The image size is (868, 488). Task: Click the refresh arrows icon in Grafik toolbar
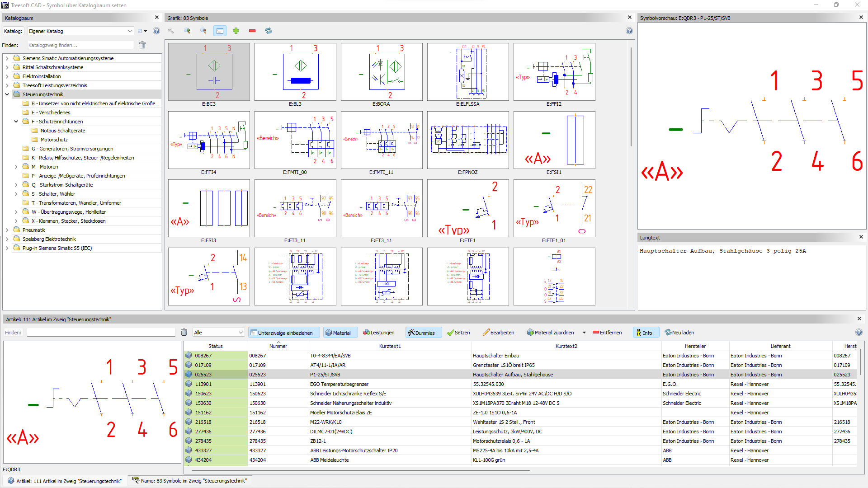(x=269, y=31)
